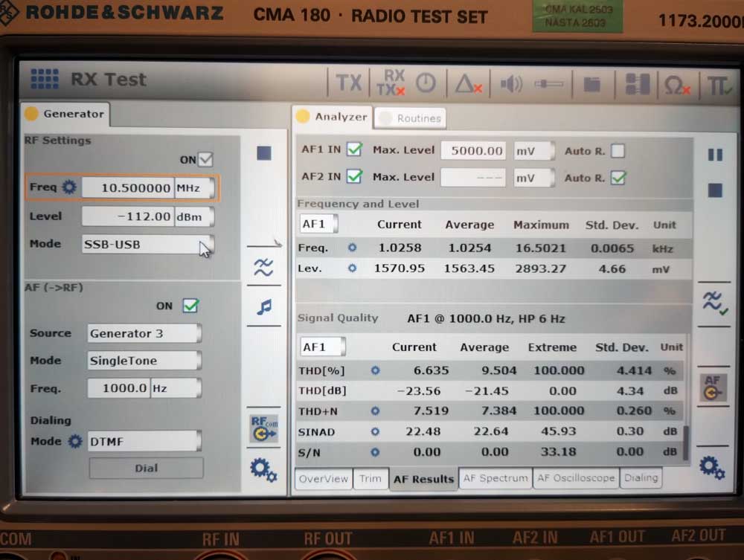Screen dimensions: 744x560
Task: Pause the analyzer measurement
Action: (x=715, y=155)
